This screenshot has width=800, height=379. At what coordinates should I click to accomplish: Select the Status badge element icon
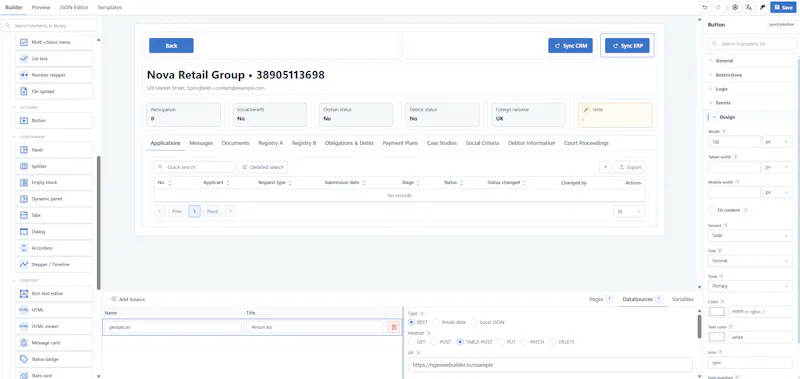click(x=23, y=359)
